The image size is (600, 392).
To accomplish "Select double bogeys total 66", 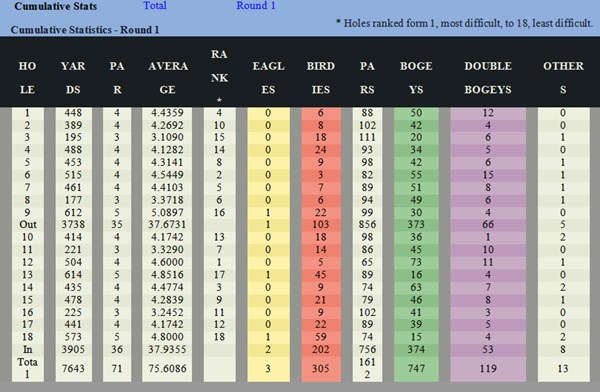I will (488, 224).
